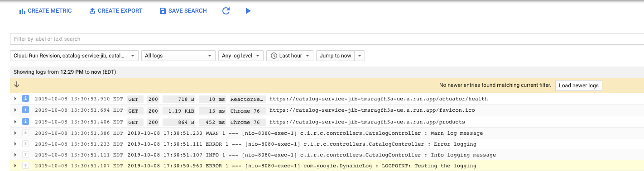The width and height of the screenshot is (644, 171).
Task: Open the Any log level dropdown
Action: 240,56
